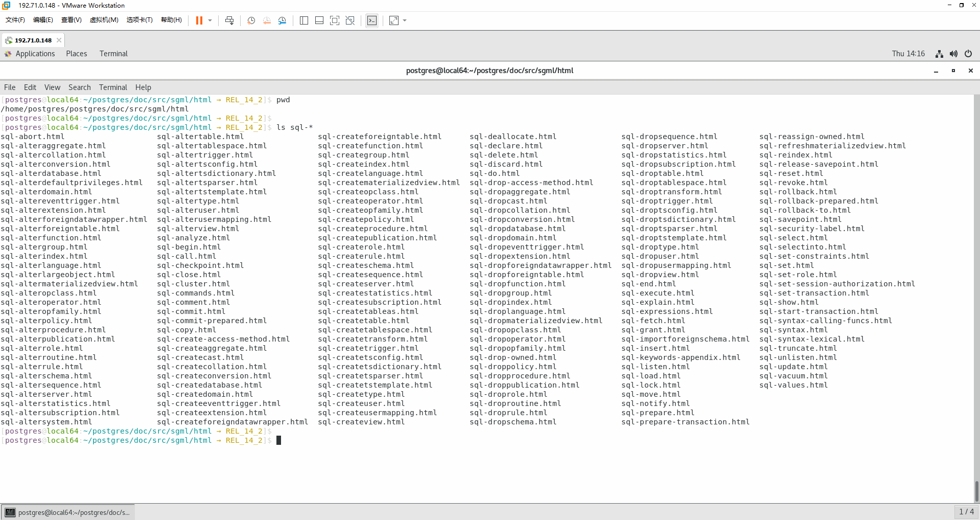Revert the VM to previous snapshot
Image resolution: width=980 pixels, height=520 pixels.
pos(267,20)
